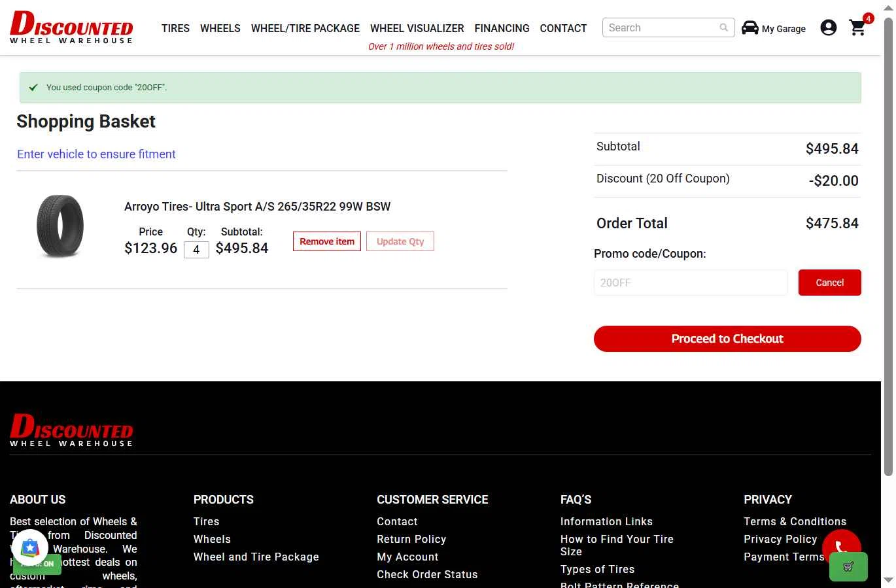Open the Payment Terms link
The height and width of the screenshot is (588, 896).
click(784, 557)
